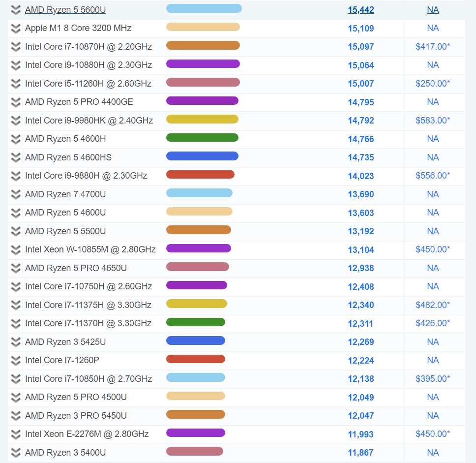Click the red bar for Core i9-9880H
Screen dimensions: 476x463
[200, 174]
